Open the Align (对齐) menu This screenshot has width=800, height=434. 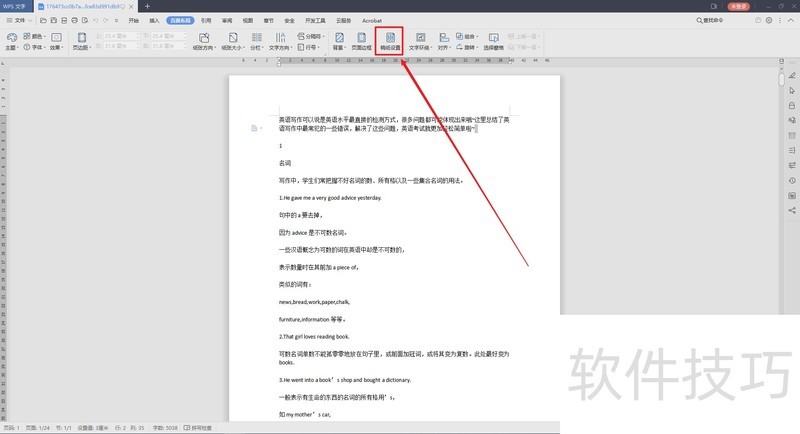[444, 41]
